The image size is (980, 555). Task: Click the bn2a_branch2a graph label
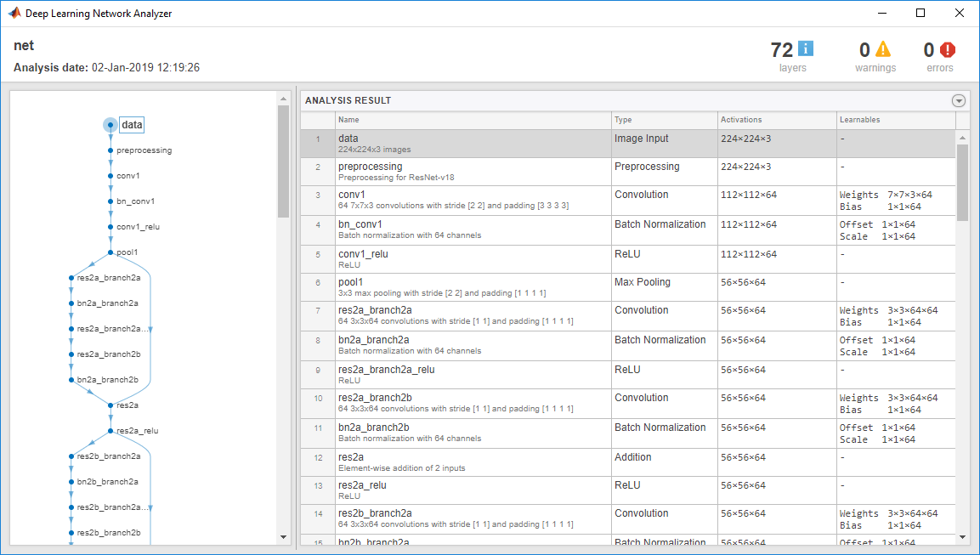[107, 303]
